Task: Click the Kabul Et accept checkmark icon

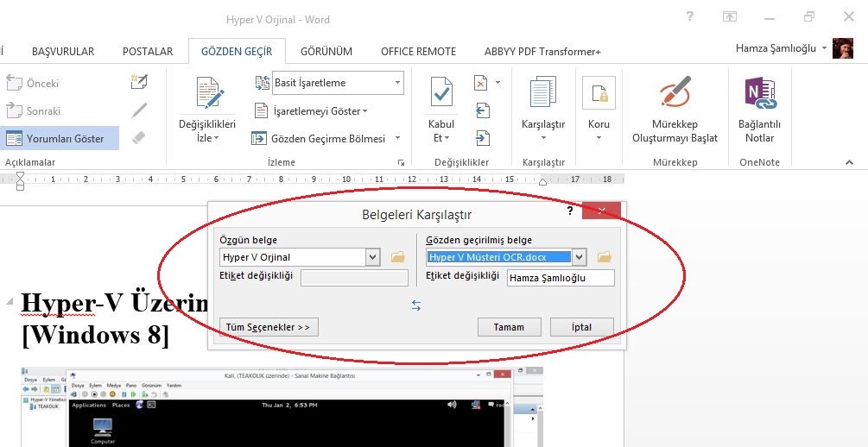Action: pyautogui.click(x=441, y=92)
